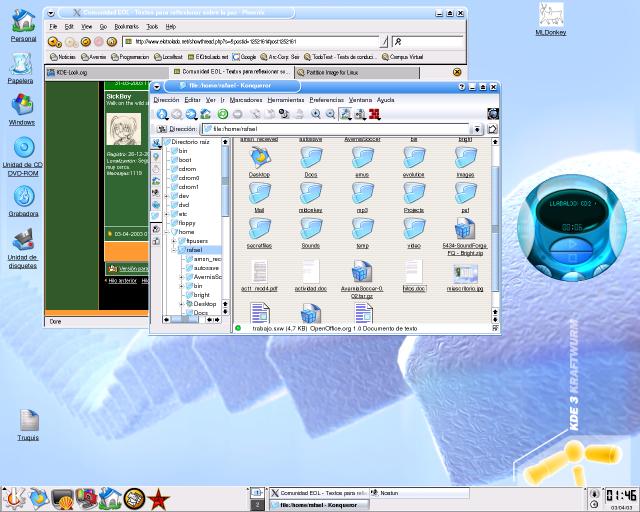Switch to virtual desktop 2 in pager

(x=257, y=505)
